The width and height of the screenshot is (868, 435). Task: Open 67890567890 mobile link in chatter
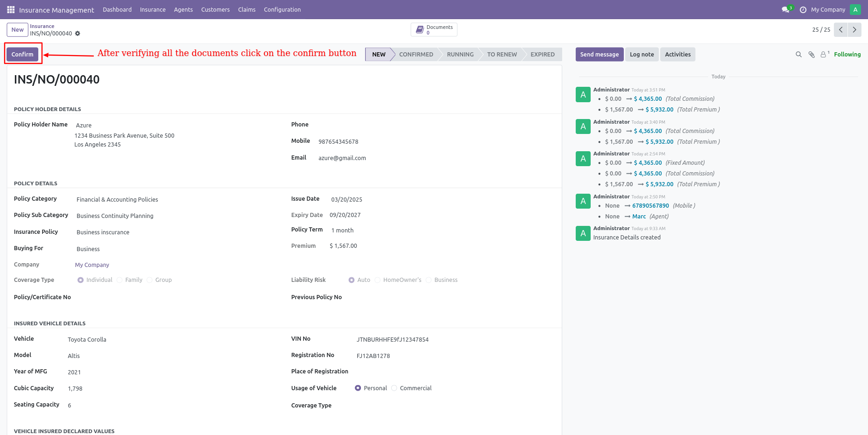tap(650, 206)
